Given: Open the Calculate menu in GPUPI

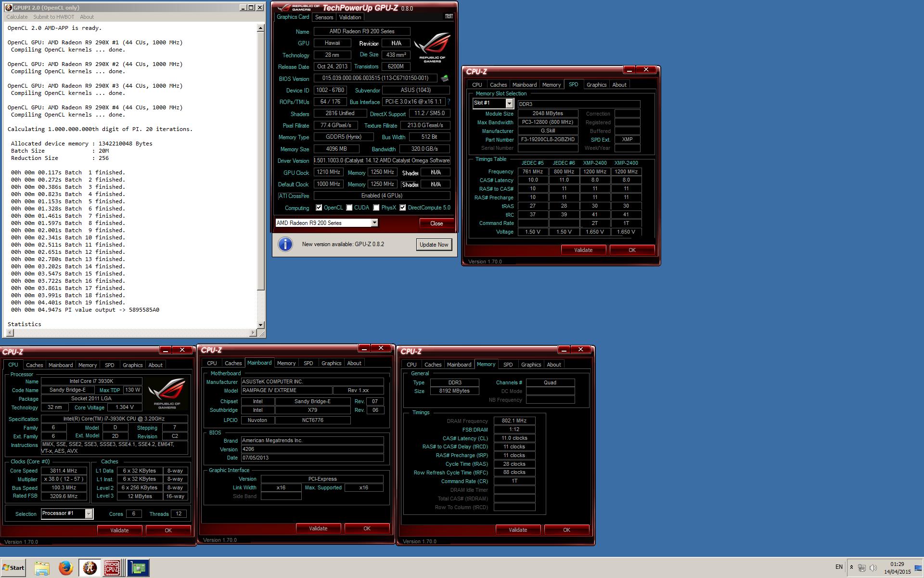Looking at the screenshot, I should click(x=17, y=17).
